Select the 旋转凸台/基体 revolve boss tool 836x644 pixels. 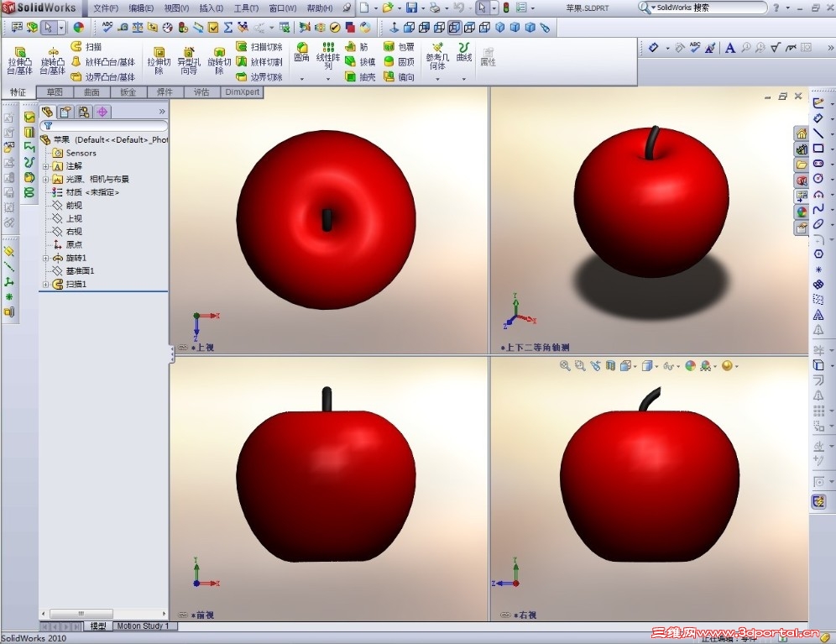[52, 60]
